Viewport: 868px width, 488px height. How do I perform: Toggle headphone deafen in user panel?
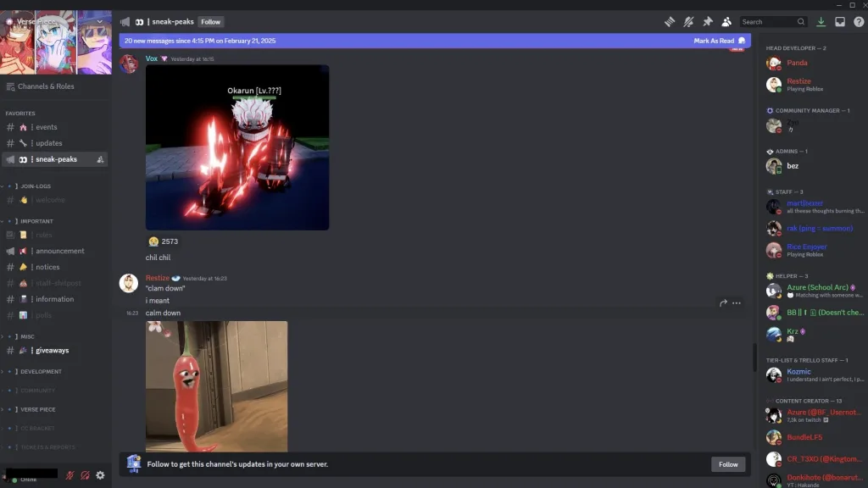point(85,475)
